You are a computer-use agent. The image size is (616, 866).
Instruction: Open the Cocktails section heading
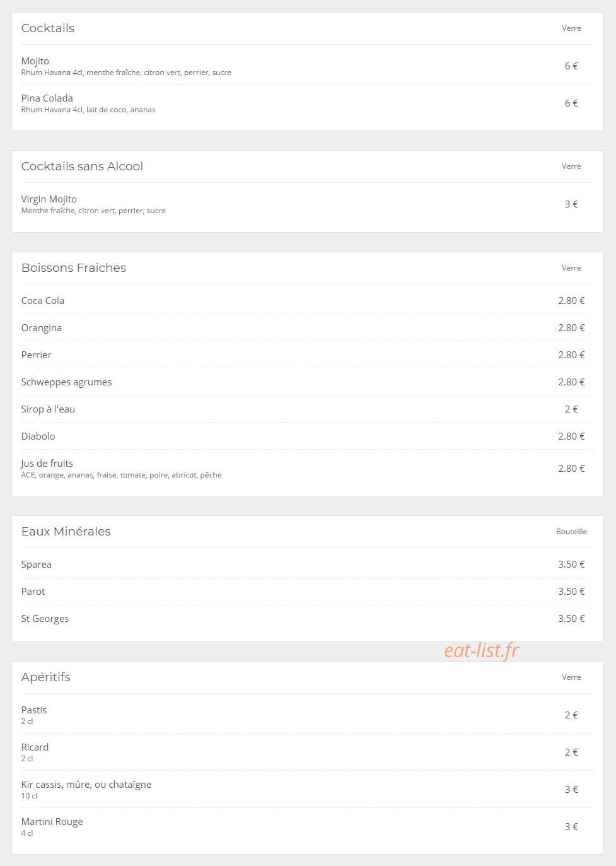click(48, 28)
